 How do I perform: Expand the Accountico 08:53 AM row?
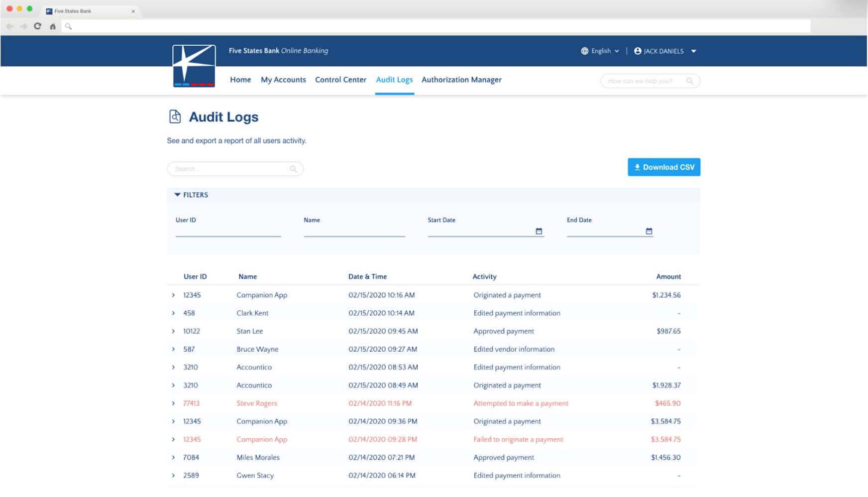click(x=173, y=368)
